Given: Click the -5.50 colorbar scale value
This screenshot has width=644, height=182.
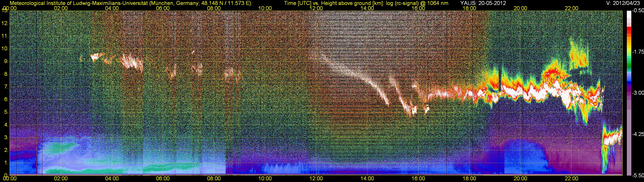Looking at the screenshot, I should click(638, 176).
